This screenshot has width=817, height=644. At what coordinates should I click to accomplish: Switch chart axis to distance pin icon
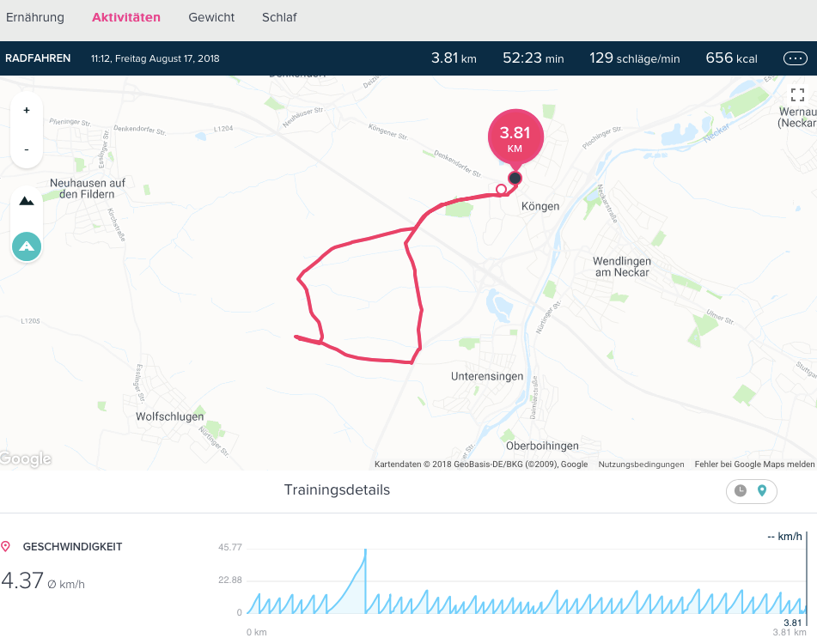(x=762, y=490)
